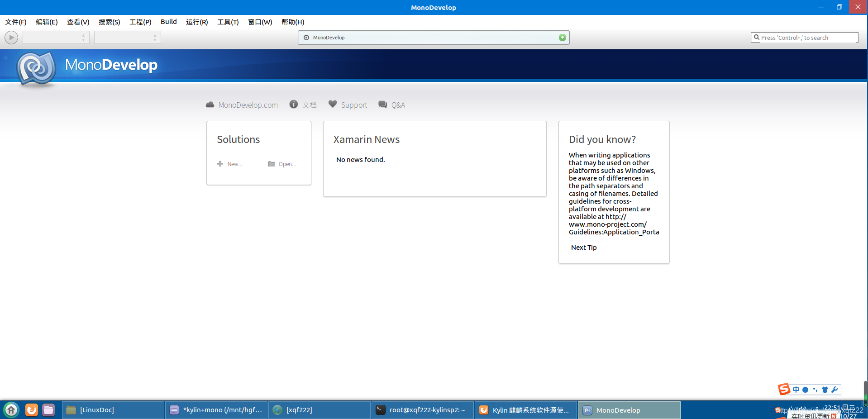Open the 帮助(H) menu
Viewport: 868px width, 419px height.
tap(293, 22)
